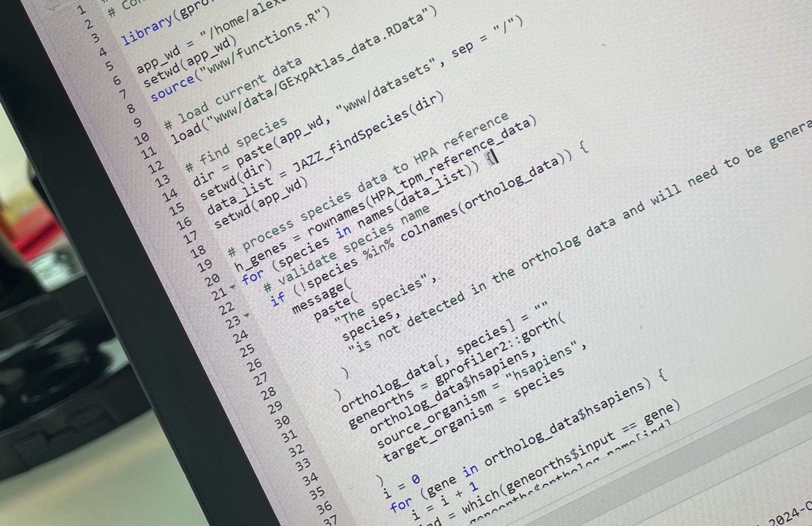This screenshot has width=812, height=526.
Task: Click line number 18 in the gutter
Action: click(x=198, y=252)
